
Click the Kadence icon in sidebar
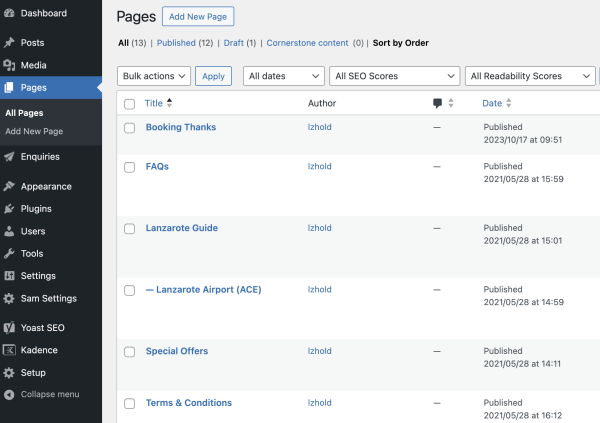pos(9,350)
